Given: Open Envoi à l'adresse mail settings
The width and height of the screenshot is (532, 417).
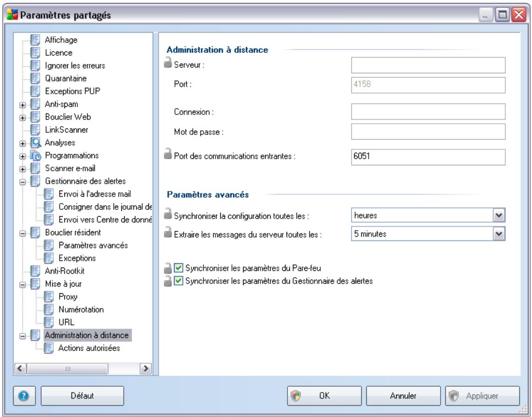Looking at the screenshot, I should (95, 194).
